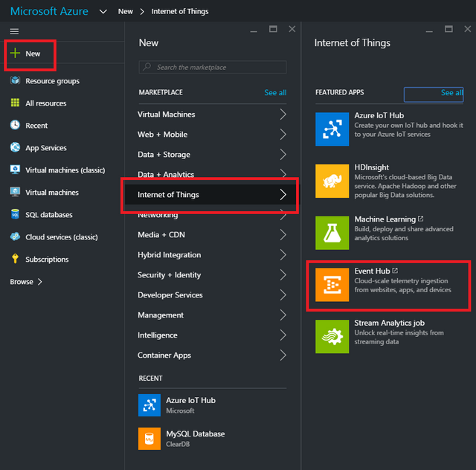Expand the Data + Storage category chevron

point(283,155)
